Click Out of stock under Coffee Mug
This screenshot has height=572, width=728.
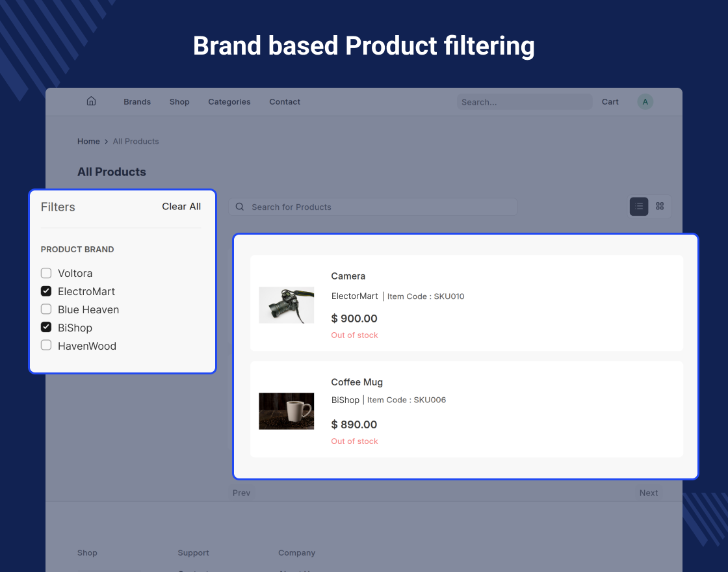354,441
